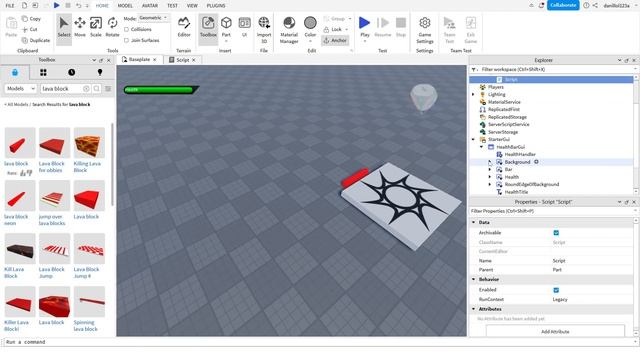Click the Cut button
Image resolution: width=640 pixels, height=360 pixels.
[x=30, y=29]
